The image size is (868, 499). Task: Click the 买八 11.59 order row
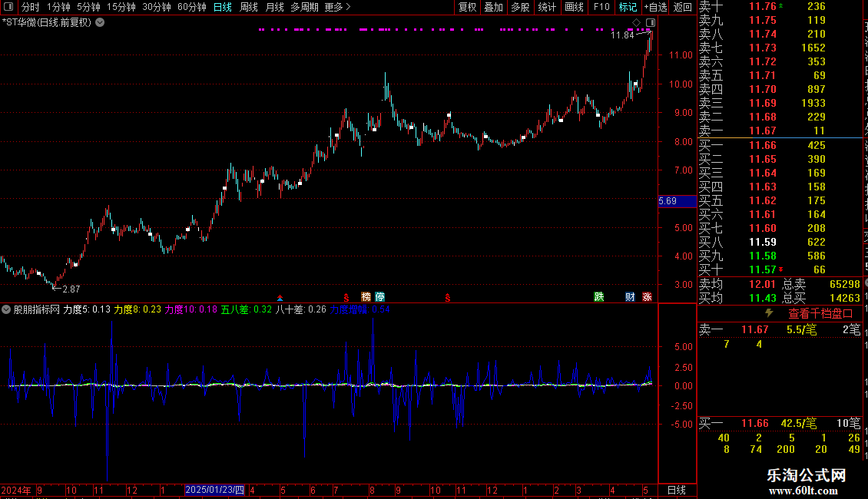click(x=780, y=243)
